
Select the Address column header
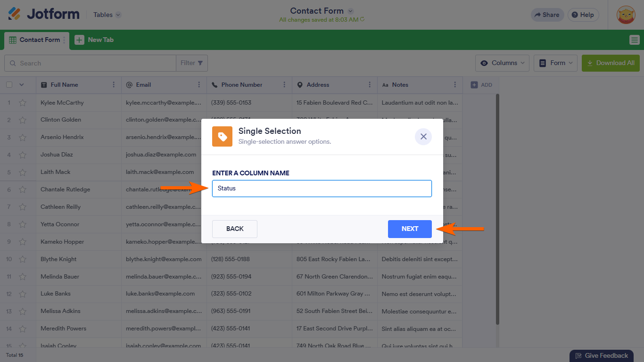pos(335,85)
